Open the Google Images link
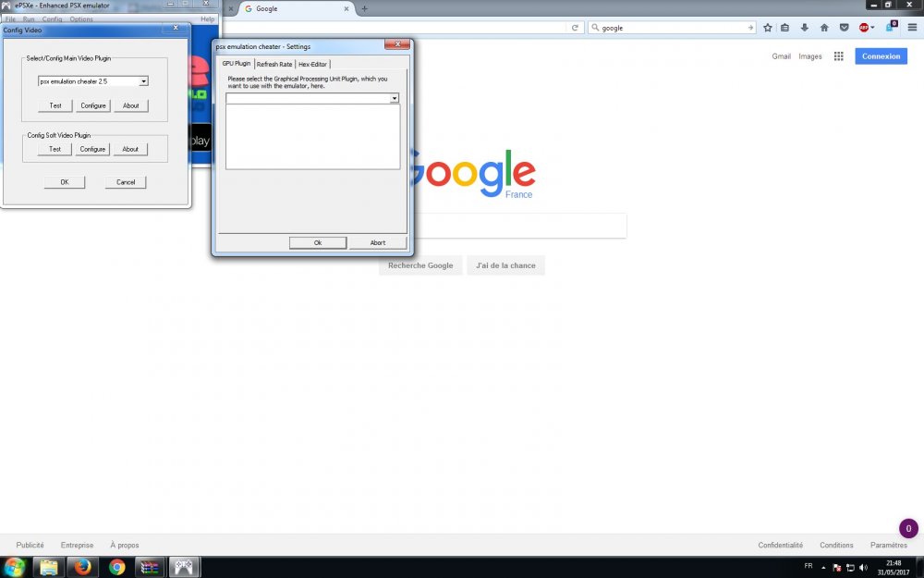 [810, 56]
